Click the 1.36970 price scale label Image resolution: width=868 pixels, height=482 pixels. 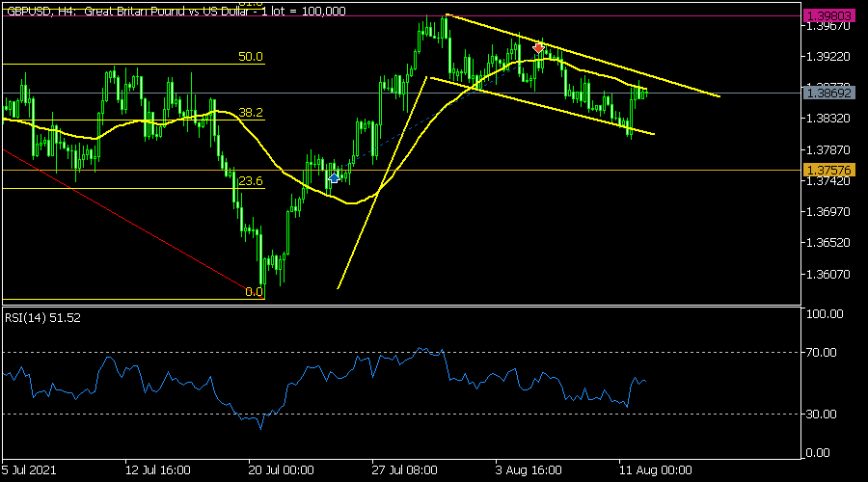(828, 212)
